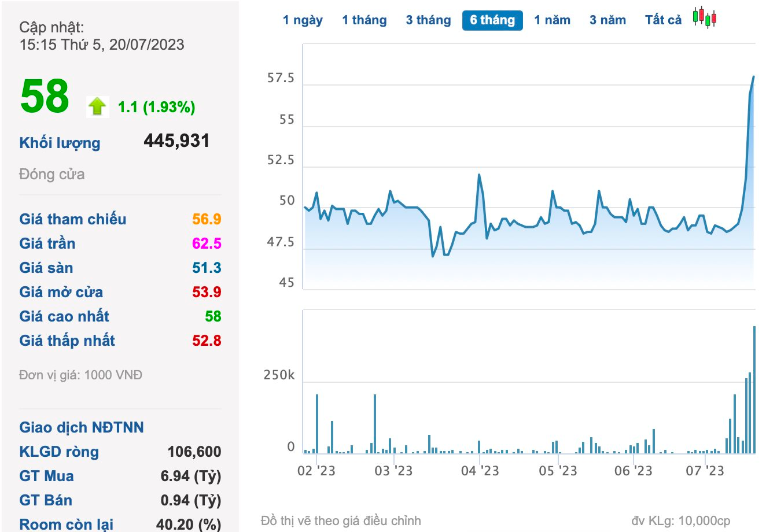Click the 'KLGD ròng' label
This screenshot has height=532, width=766.
point(59,452)
